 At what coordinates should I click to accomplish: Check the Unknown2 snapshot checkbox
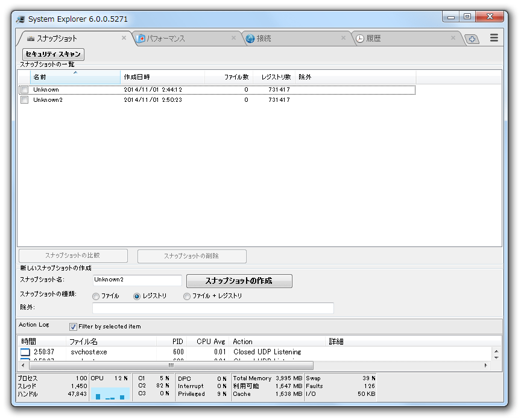pyautogui.click(x=25, y=99)
